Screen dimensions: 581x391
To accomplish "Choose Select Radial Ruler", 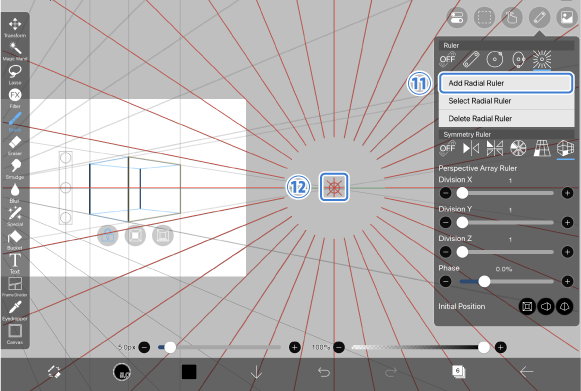I will point(506,101).
